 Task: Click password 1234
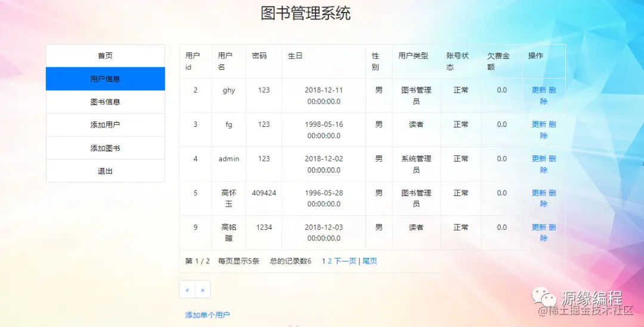pos(264,228)
